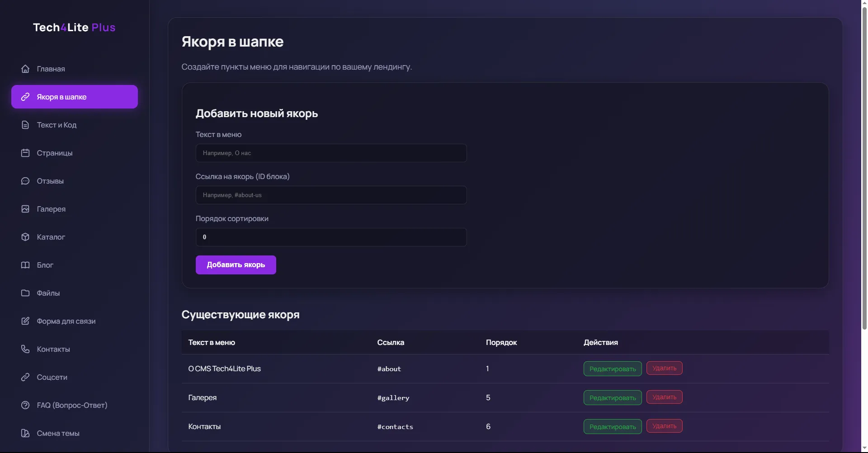Viewport: 868px width, 453px height.
Task: Focus the Текст в меню input field
Action: (x=331, y=153)
